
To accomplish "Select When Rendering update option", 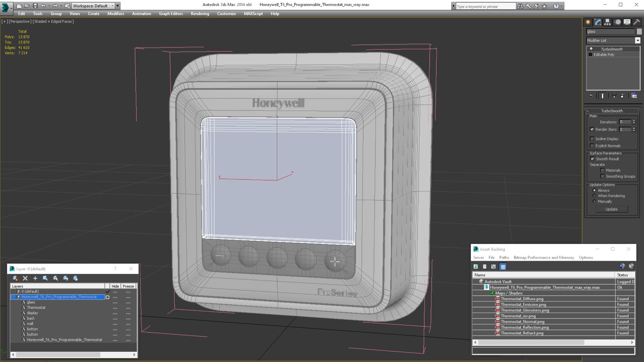I will point(594,196).
